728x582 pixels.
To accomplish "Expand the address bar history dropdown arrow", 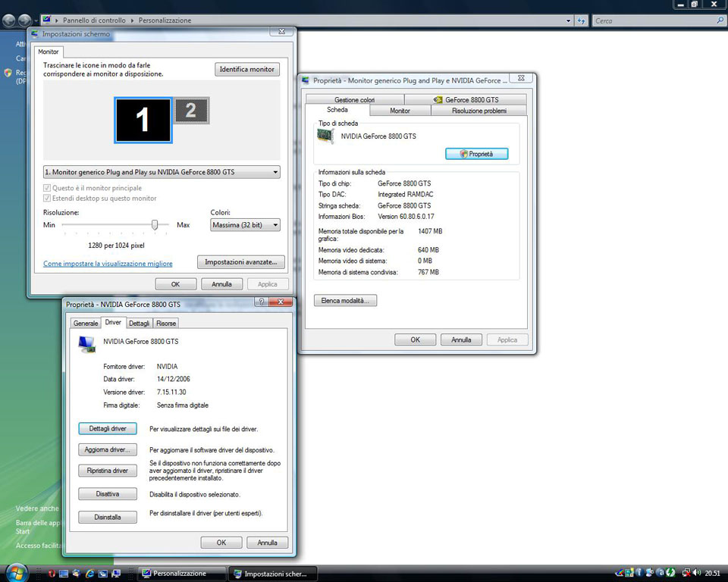I will click(x=568, y=21).
